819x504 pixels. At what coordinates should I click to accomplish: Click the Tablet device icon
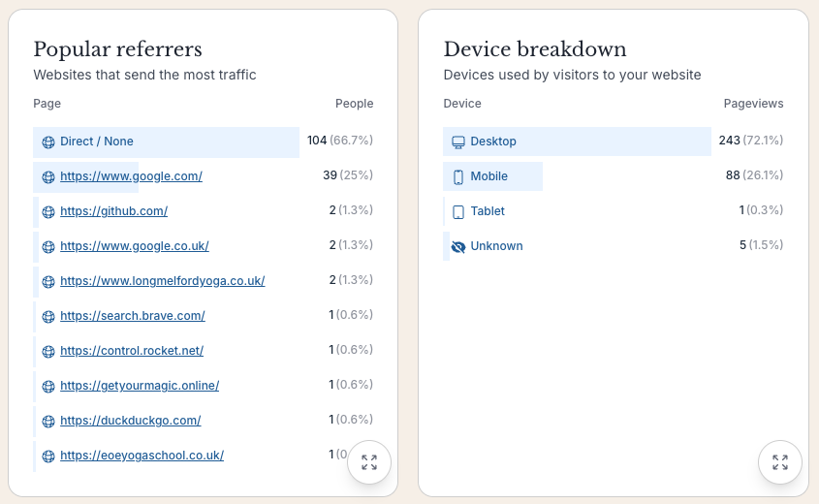(x=458, y=211)
